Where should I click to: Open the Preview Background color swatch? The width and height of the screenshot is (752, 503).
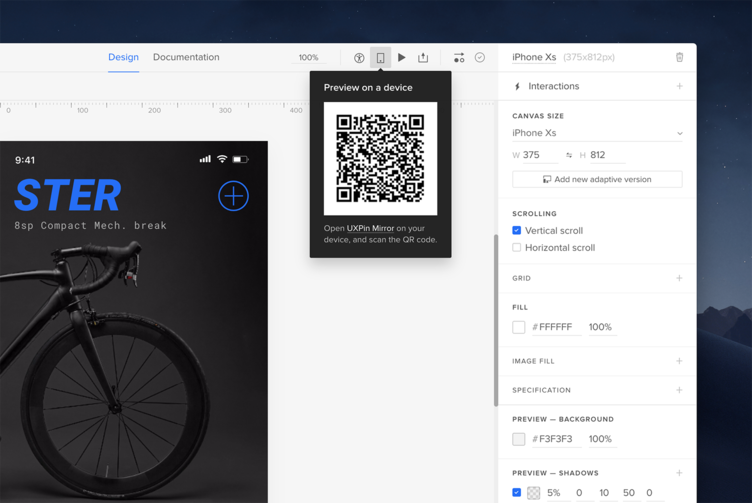(x=518, y=439)
